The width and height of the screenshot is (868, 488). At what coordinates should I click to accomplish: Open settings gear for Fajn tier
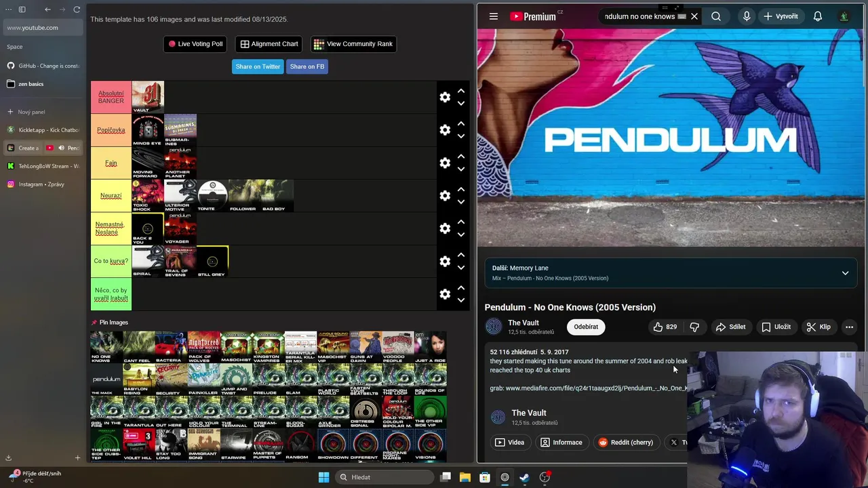pyautogui.click(x=445, y=163)
